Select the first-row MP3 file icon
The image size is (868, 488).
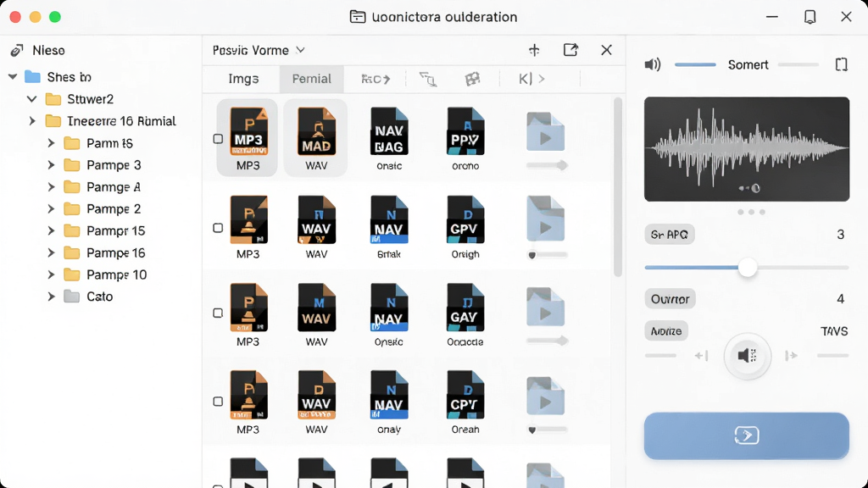[x=248, y=131]
